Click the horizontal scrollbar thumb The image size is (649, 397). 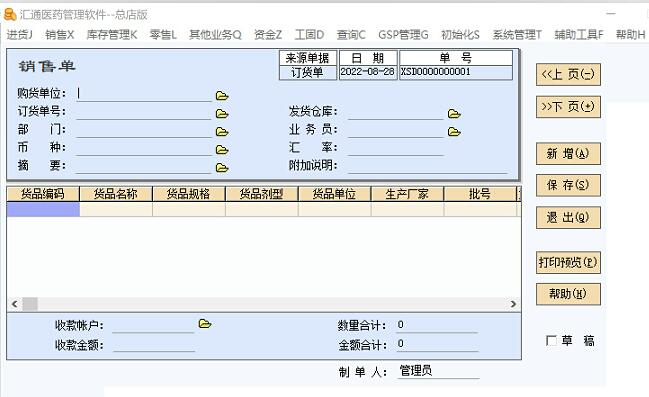30,304
